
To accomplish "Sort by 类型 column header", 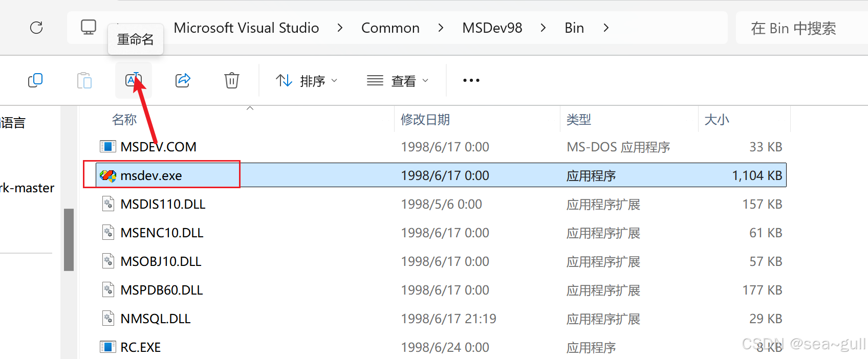I will (578, 120).
